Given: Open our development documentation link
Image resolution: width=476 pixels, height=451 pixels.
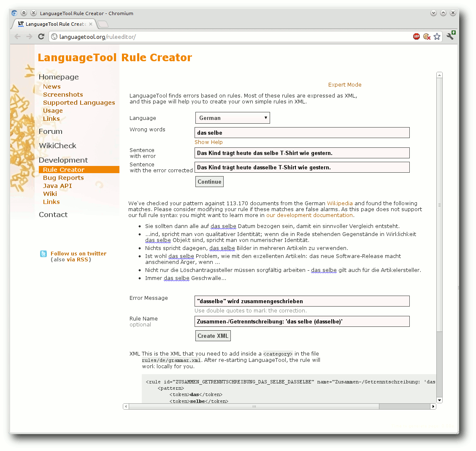Looking at the screenshot, I should pyautogui.click(x=310, y=215).
